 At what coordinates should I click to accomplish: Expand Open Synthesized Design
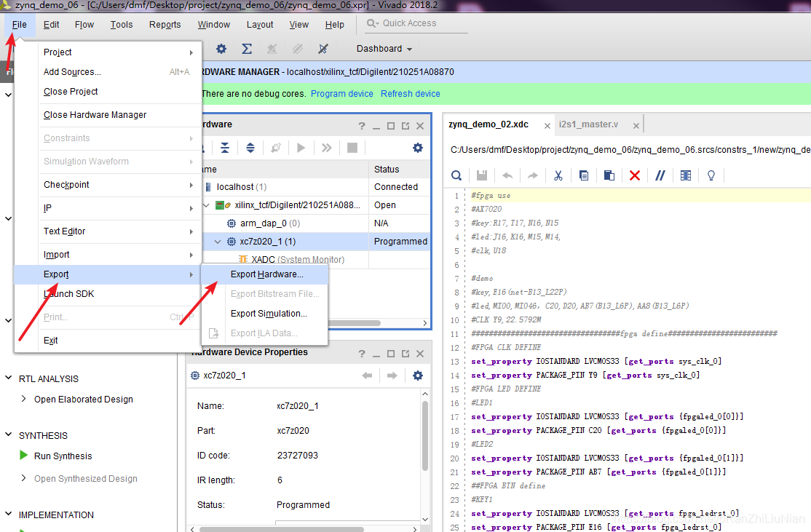coord(23,478)
